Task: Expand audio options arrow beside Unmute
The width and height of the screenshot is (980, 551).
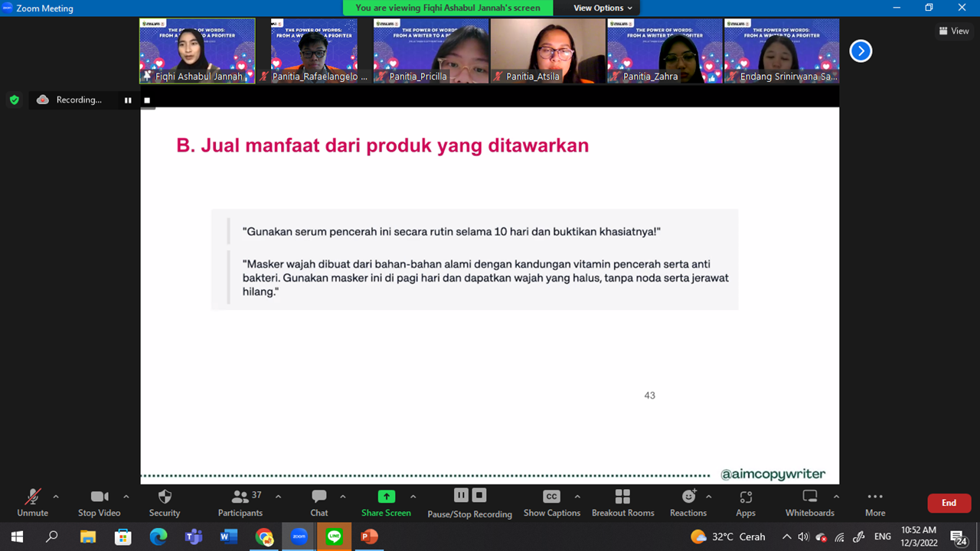Action: click(x=56, y=497)
